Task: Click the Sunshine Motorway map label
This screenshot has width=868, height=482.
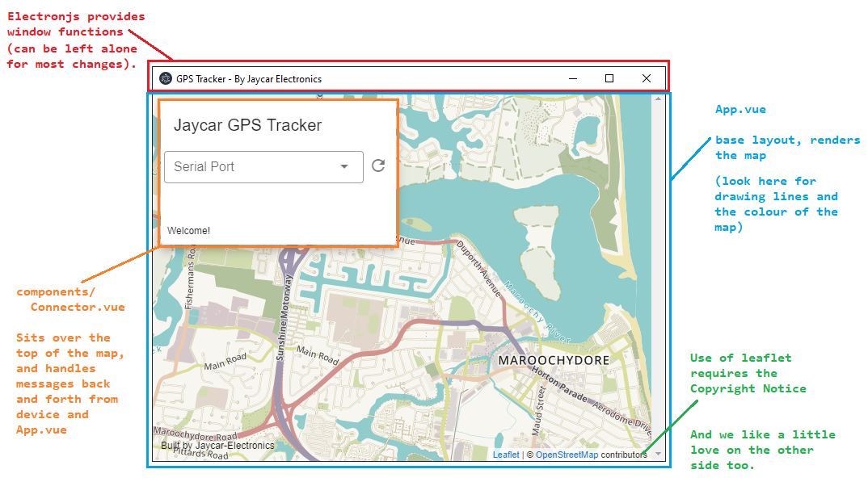Action: point(284,318)
